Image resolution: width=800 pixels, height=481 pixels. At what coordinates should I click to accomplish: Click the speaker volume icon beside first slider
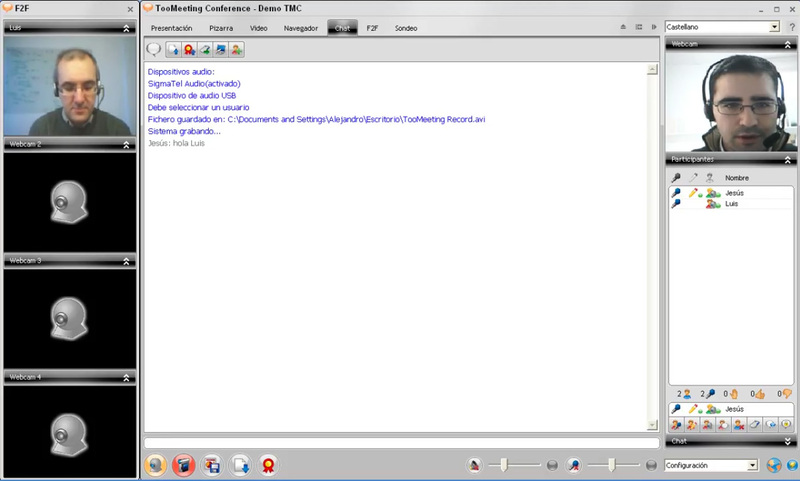[x=474, y=465]
